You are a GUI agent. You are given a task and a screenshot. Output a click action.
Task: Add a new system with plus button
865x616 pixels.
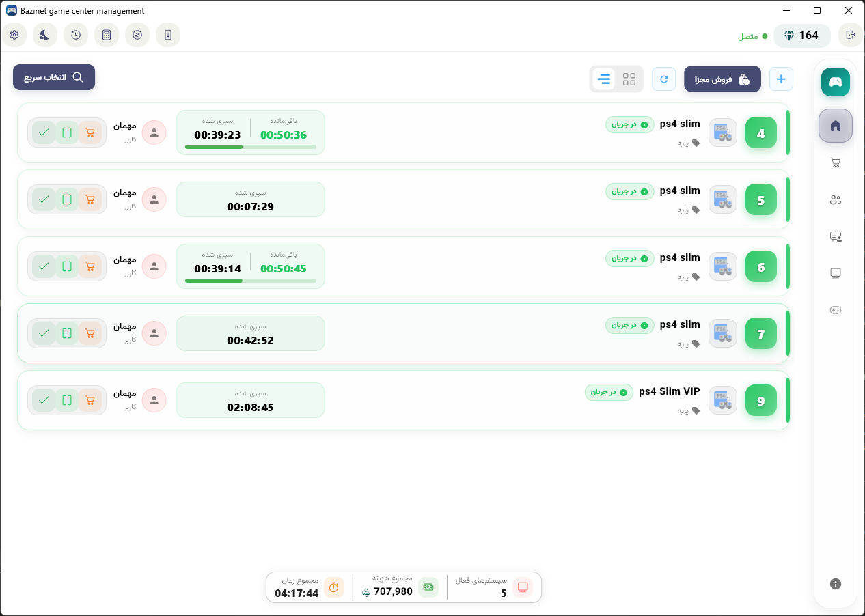781,79
